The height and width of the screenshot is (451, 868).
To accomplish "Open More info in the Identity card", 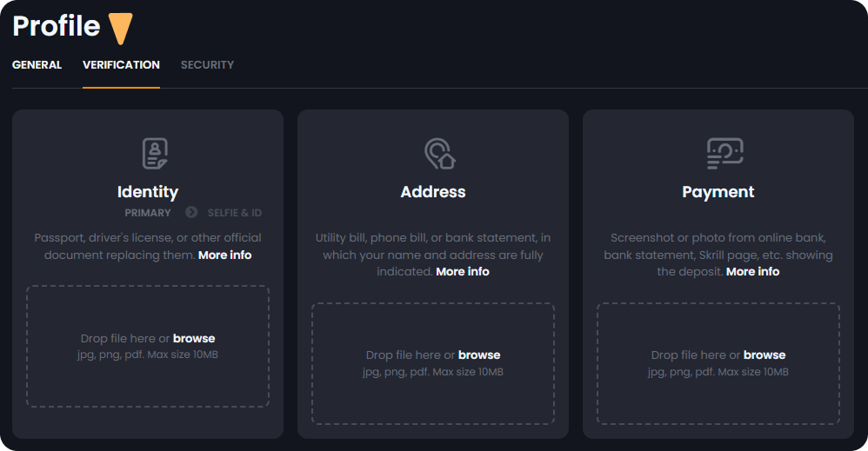I will point(224,255).
